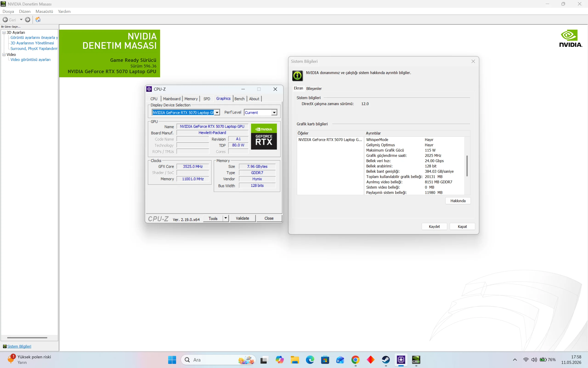This screenshot has width=588, height=368.
Task: Click horizontal scrollbar of task pane
Action: point(27,338)
